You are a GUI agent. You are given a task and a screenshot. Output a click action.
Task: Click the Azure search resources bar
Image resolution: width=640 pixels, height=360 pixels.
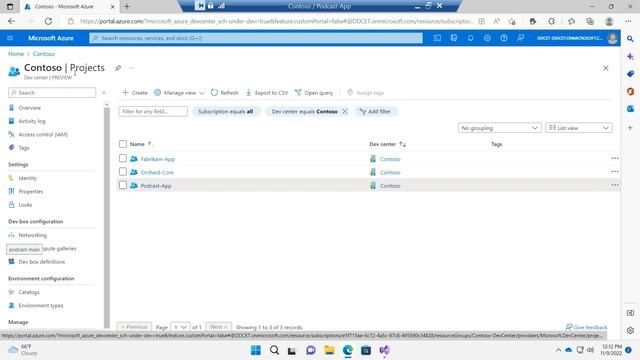[256, 38]
